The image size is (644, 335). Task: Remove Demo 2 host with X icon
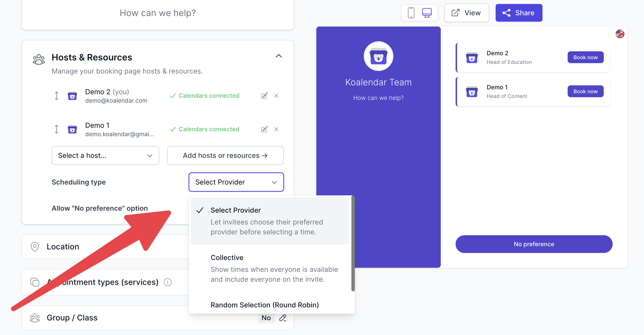click(x=276, y=96)
